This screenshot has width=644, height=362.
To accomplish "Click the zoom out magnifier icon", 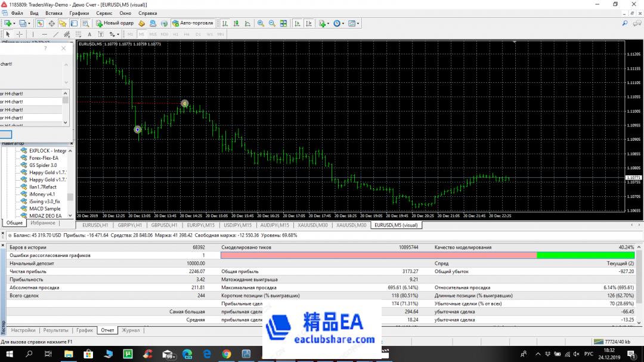I will click(x=273, y=23).
